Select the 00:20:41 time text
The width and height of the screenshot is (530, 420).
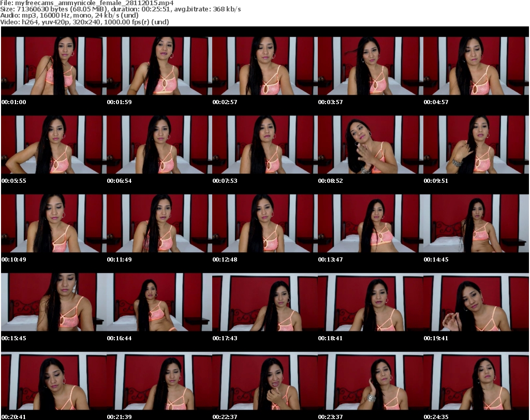click(x=14, y=417)
